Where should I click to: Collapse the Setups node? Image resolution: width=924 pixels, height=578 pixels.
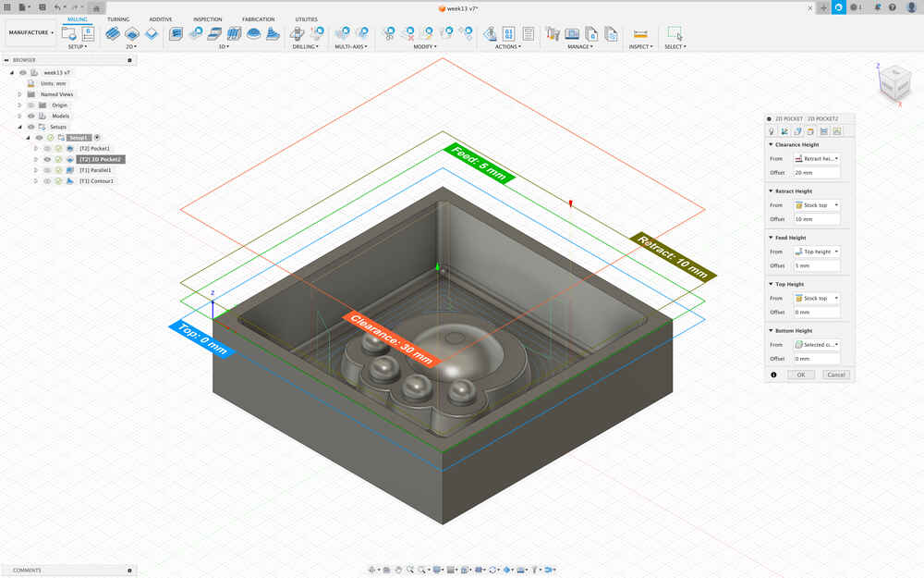(19, 127)
